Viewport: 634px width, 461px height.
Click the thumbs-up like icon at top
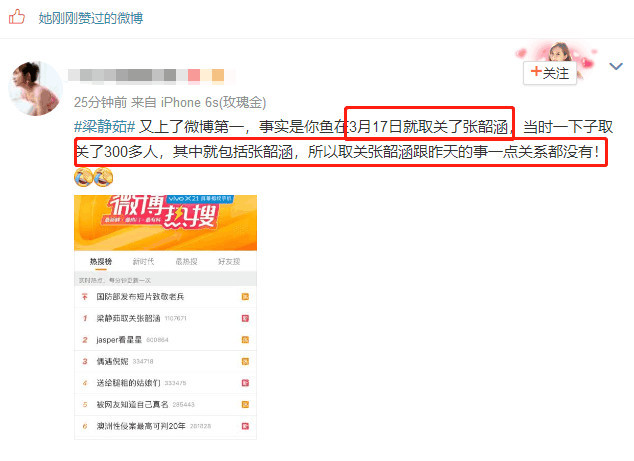17,17
